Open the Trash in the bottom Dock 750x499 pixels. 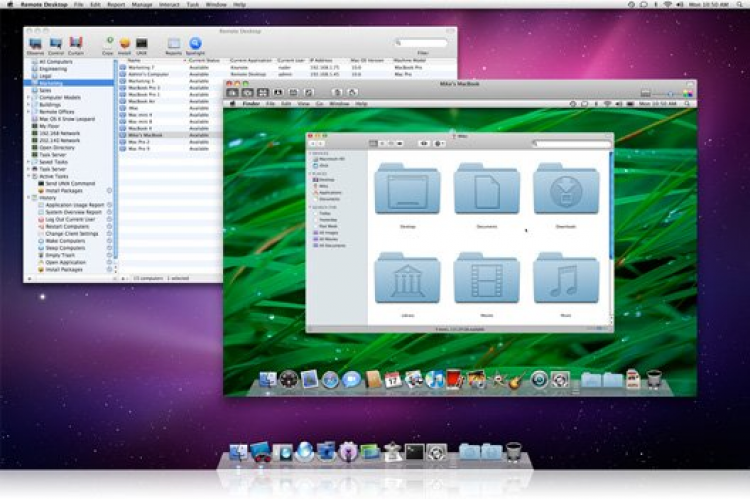(513, 452)
